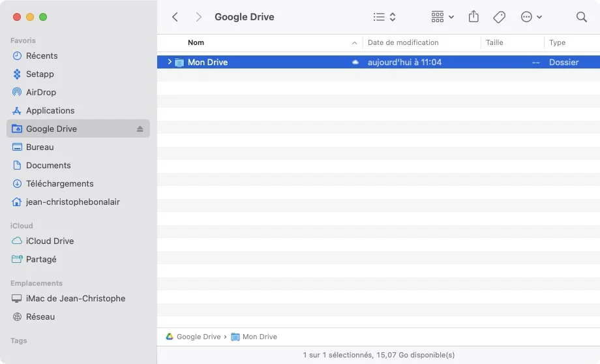Open Récents in the sidebar
600x364 pixels.
coord(78,56)
